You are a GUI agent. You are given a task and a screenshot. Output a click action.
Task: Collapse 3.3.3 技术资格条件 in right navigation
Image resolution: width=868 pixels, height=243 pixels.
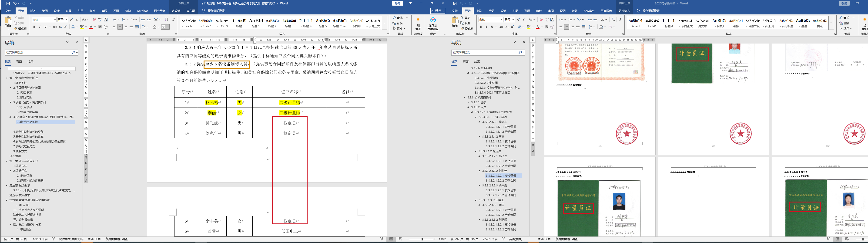click(464, 97)
